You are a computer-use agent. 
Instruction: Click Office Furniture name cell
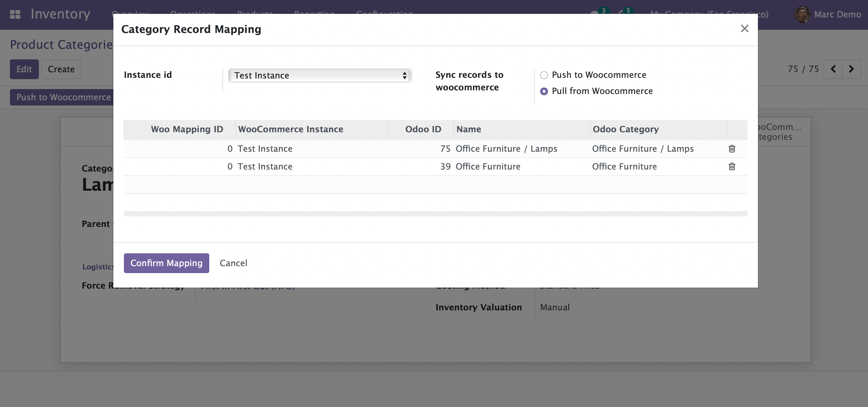[x=488, y=167]
